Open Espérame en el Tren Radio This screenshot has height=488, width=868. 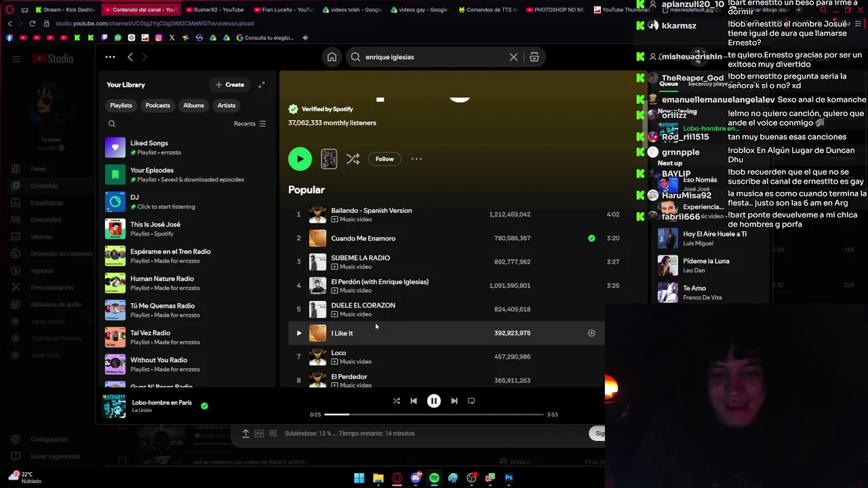(x=186, y=256)
